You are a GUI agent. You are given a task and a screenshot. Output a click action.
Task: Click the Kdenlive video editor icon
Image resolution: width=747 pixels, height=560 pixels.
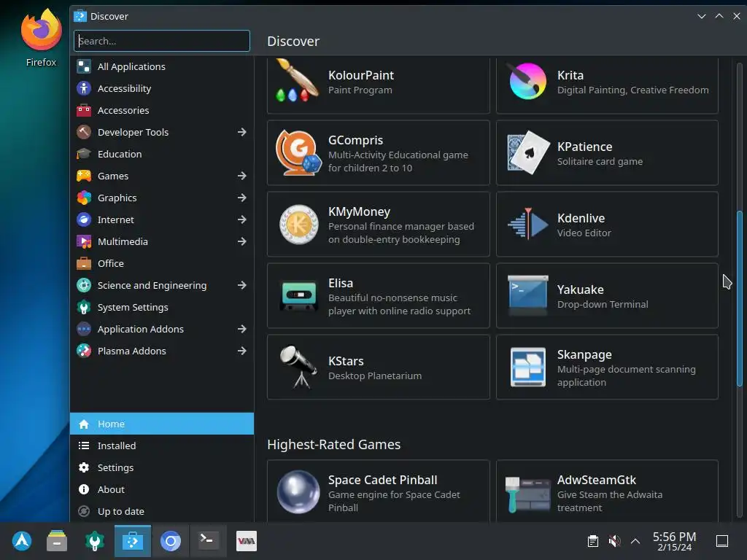click(x=527, y=223)
